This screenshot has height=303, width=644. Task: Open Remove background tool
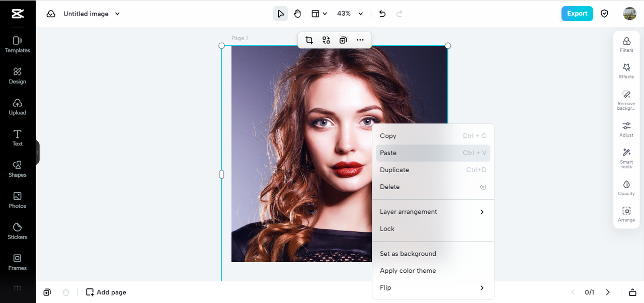[626, 100]
